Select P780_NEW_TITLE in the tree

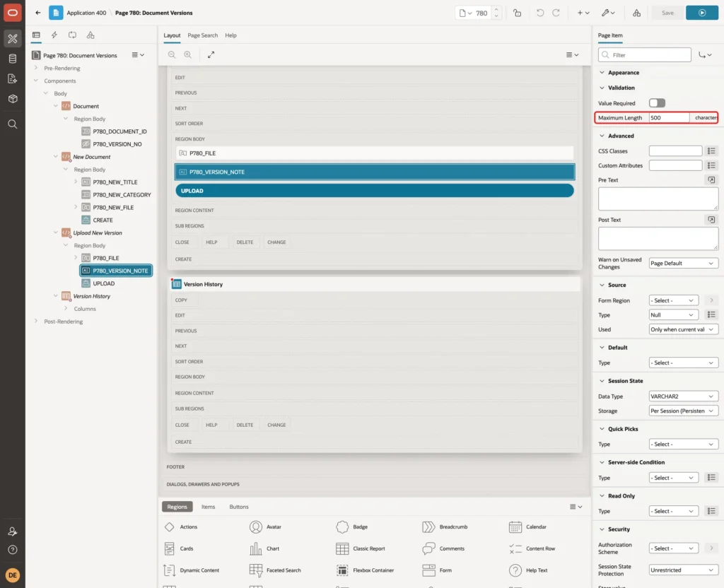[115, 182]
